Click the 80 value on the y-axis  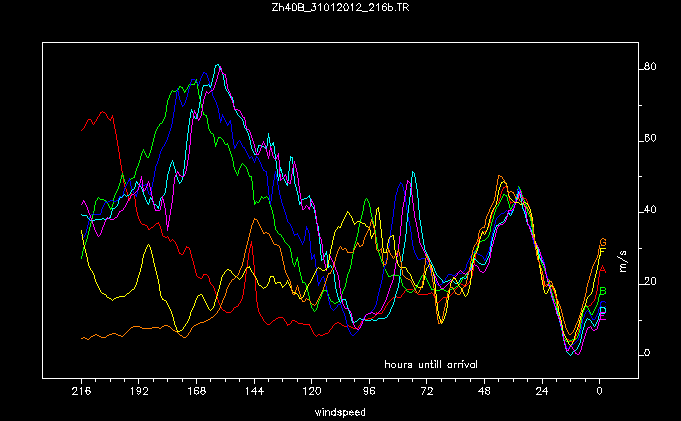[x=648, y=67]
